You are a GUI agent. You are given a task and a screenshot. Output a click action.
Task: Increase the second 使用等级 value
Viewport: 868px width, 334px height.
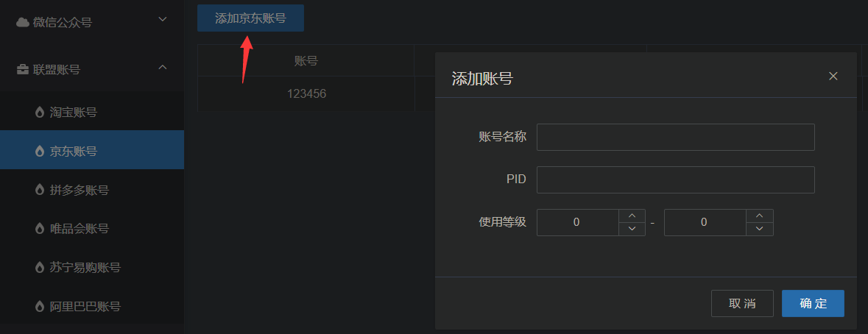coord(760,216)
